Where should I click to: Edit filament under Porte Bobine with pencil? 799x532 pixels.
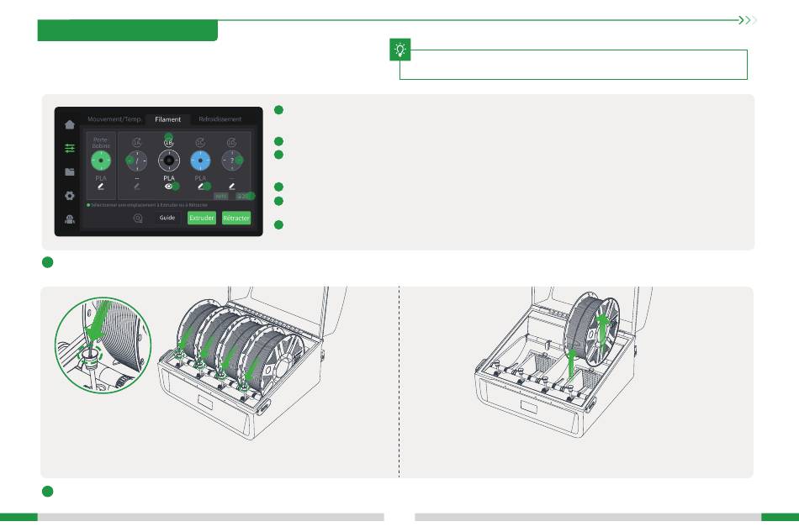[101, 187]
